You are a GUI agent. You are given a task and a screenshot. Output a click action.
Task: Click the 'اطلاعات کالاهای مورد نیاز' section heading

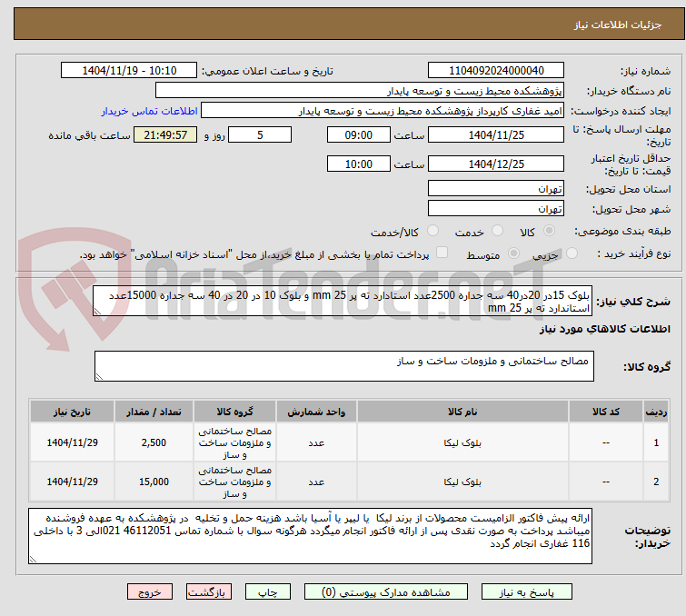pos(604,329)
